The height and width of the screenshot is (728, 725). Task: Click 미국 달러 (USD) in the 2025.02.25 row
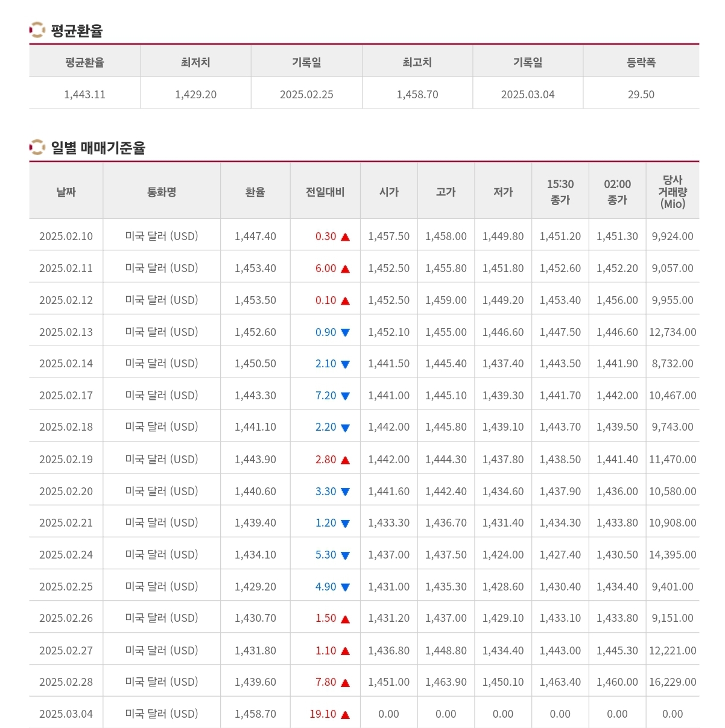(x=162, y=587)
